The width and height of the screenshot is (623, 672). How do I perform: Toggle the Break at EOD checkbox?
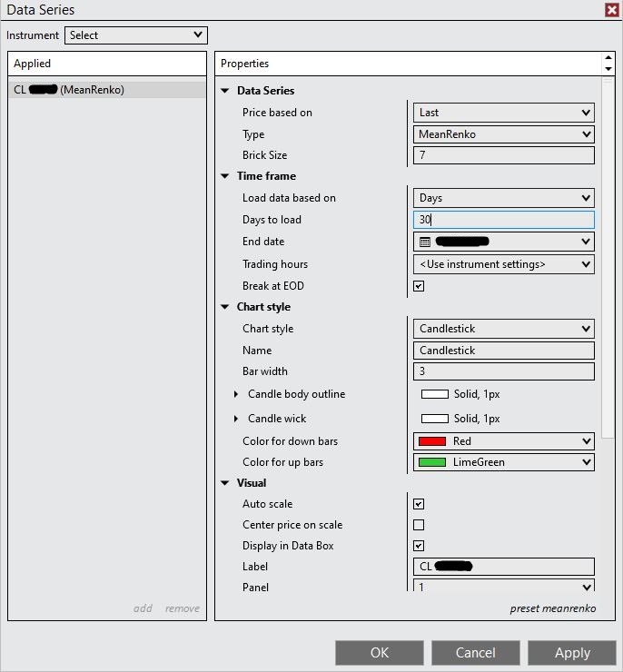tap(419, 286)
